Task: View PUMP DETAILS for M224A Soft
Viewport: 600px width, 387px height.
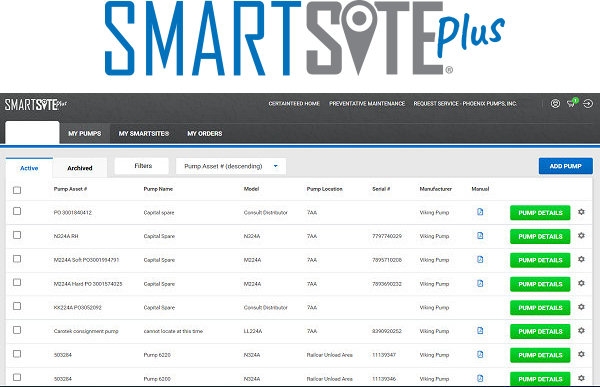Action: coord(540,260)
